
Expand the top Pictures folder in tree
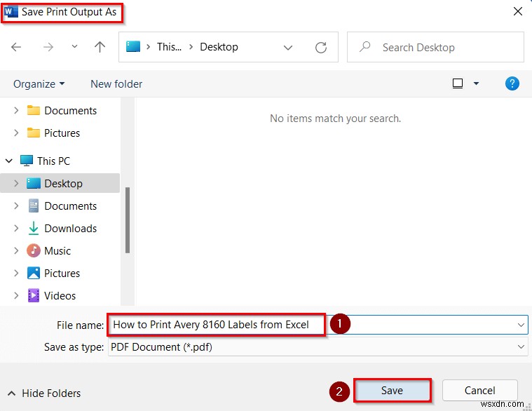16,133
